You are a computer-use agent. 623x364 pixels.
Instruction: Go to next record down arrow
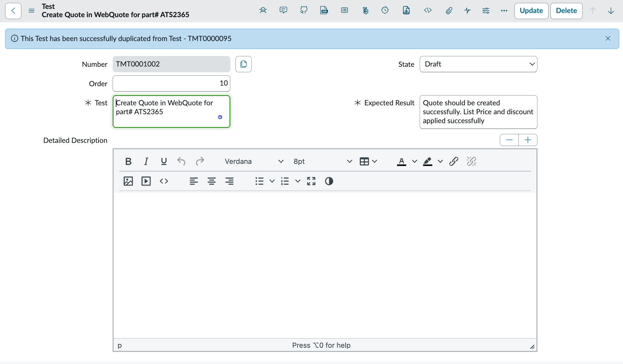[x=611, y=11]
